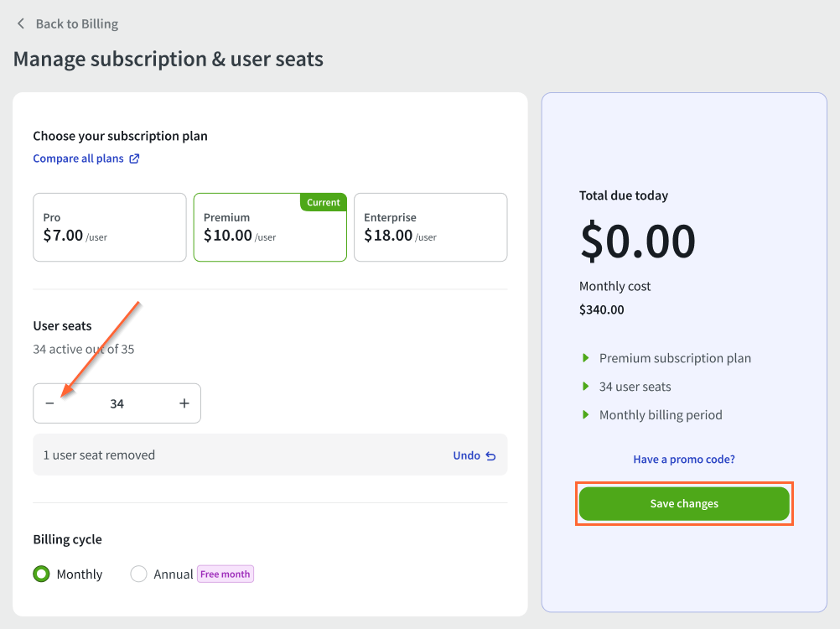
Task: Click the triangle beside Monthly billing period
Action: (586, 415)
